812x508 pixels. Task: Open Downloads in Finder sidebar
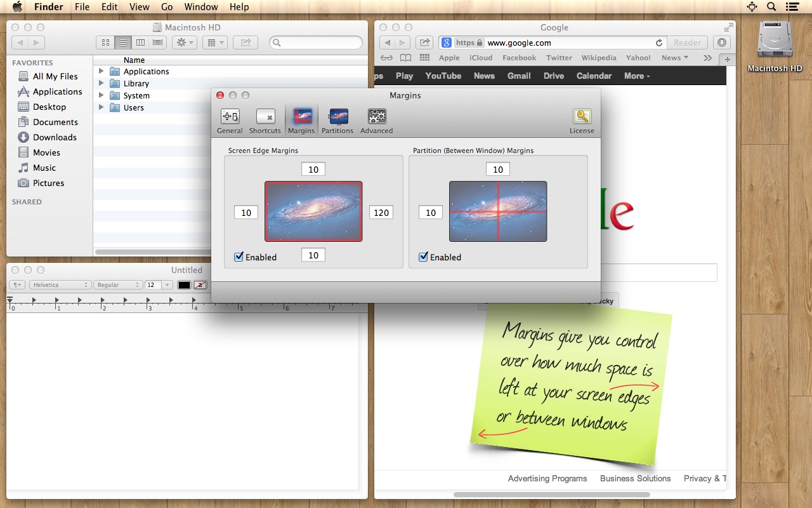pos(55,137)
